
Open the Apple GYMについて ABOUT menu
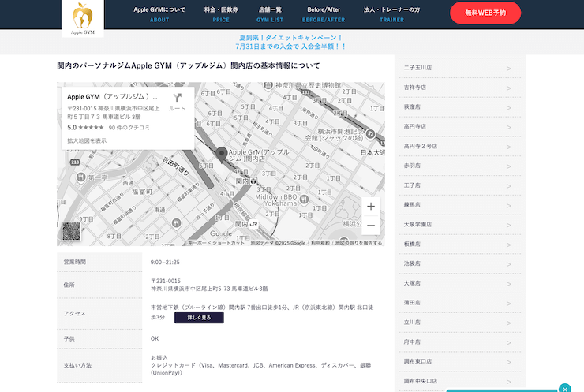click(159, 14)
